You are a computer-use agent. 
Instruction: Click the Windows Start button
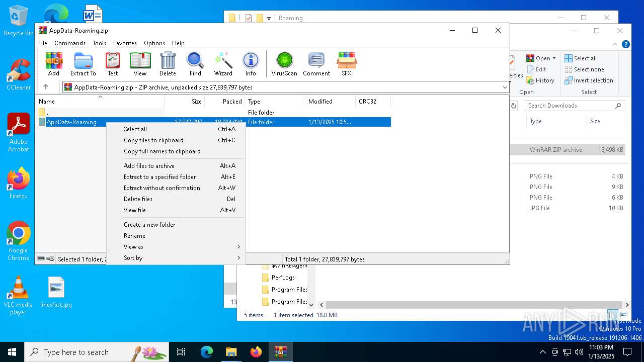click(12, 352)
